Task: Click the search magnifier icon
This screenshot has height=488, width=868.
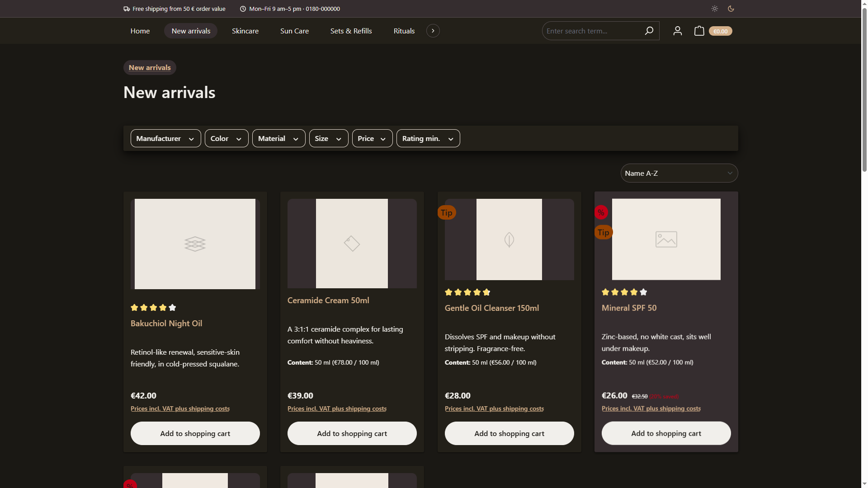Action: (x=649, y=31)
